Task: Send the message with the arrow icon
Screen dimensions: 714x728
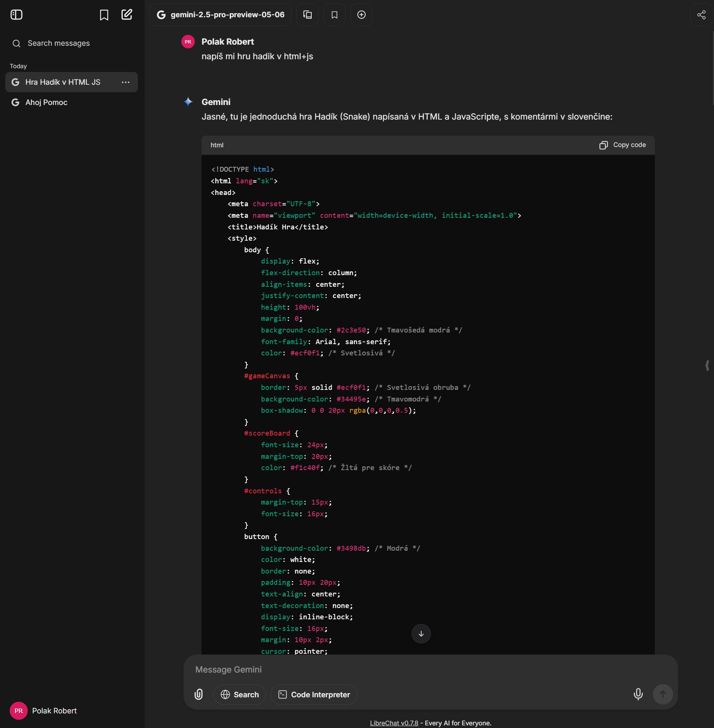Action: coord(663,695)
